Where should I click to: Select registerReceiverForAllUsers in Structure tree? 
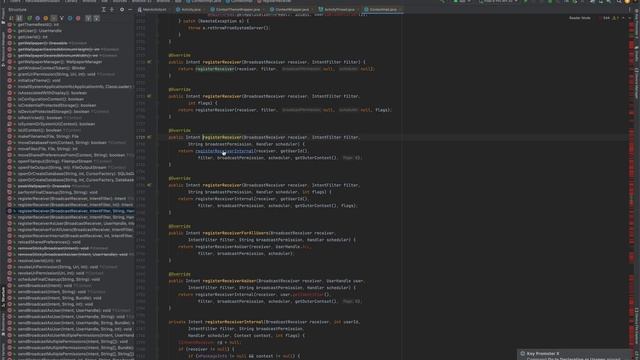[76, 230]
